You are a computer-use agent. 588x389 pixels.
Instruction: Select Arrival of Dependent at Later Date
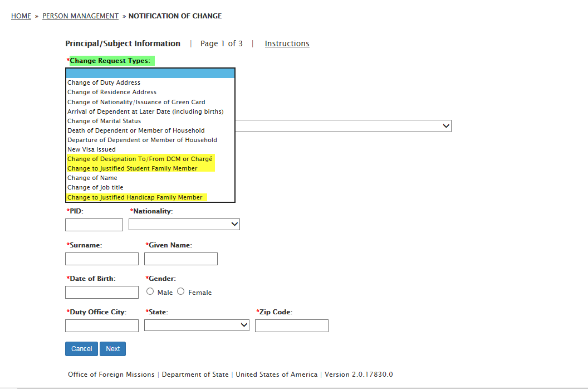point(150,111)
